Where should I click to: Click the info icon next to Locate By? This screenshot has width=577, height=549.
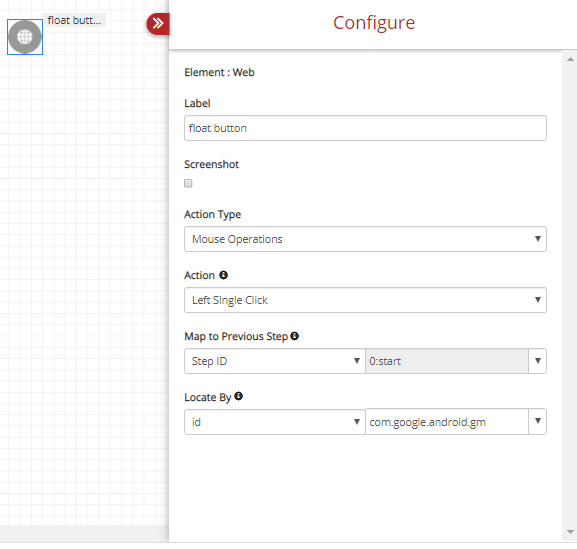[x=238, y=396]
